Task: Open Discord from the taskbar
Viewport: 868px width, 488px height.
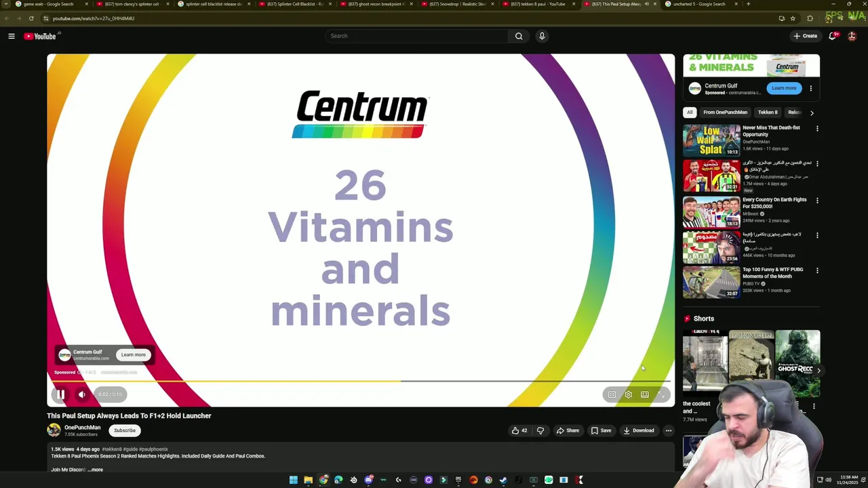Action: tap(368, 480)
